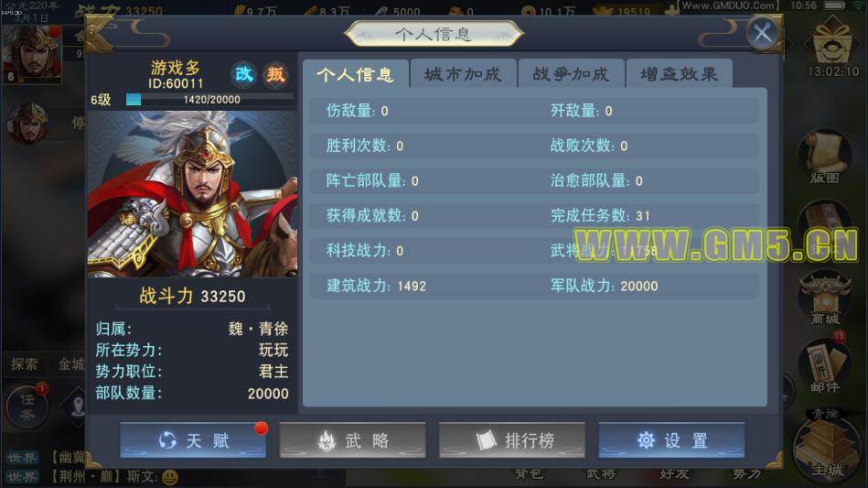Switch to the 城市加成 tab

click(463, 73)
